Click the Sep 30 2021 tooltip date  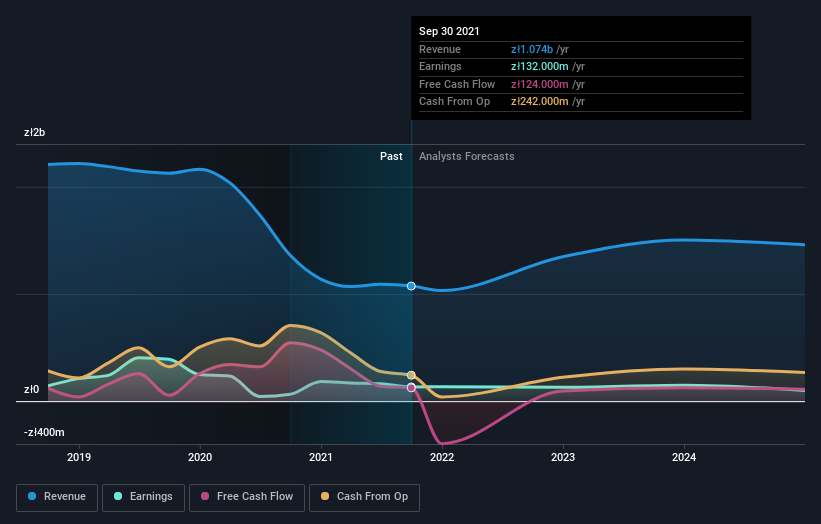(449, 31)
